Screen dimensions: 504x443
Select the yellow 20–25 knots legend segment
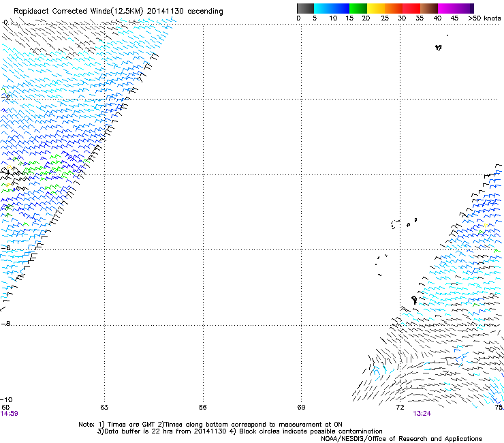click(x=376, y=8)
